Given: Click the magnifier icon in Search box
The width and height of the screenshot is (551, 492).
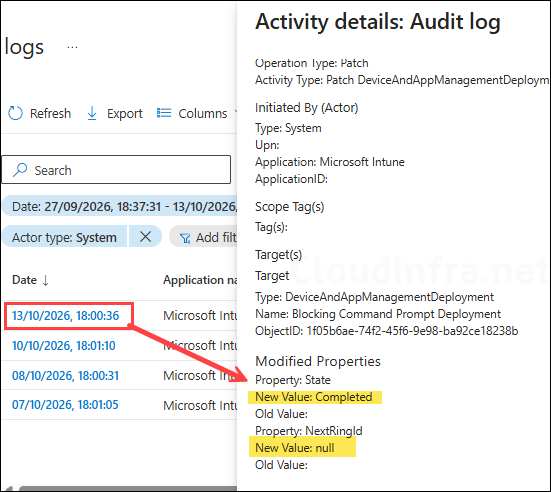Looking at the screenshot, I should point(20,170).
